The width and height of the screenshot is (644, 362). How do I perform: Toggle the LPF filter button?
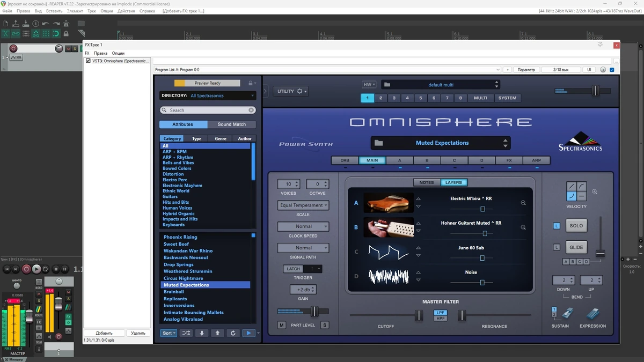pyautogui.click(x=441, y=312)
